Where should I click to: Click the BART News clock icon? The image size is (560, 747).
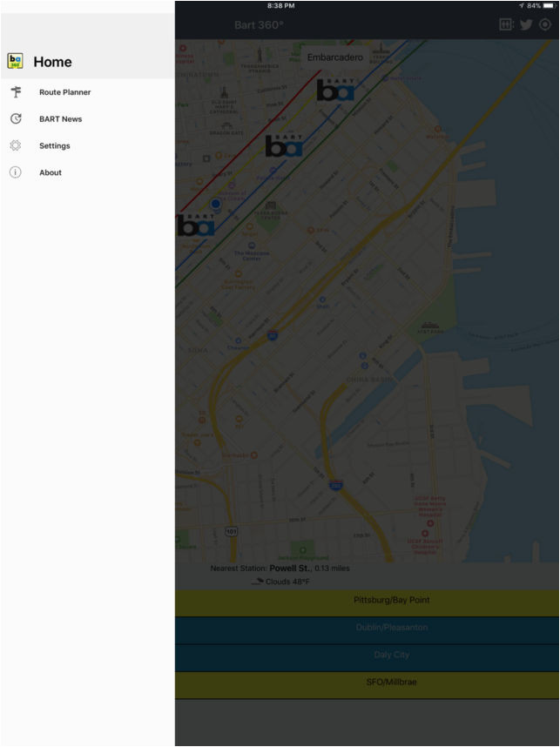(x=16, y=118)
